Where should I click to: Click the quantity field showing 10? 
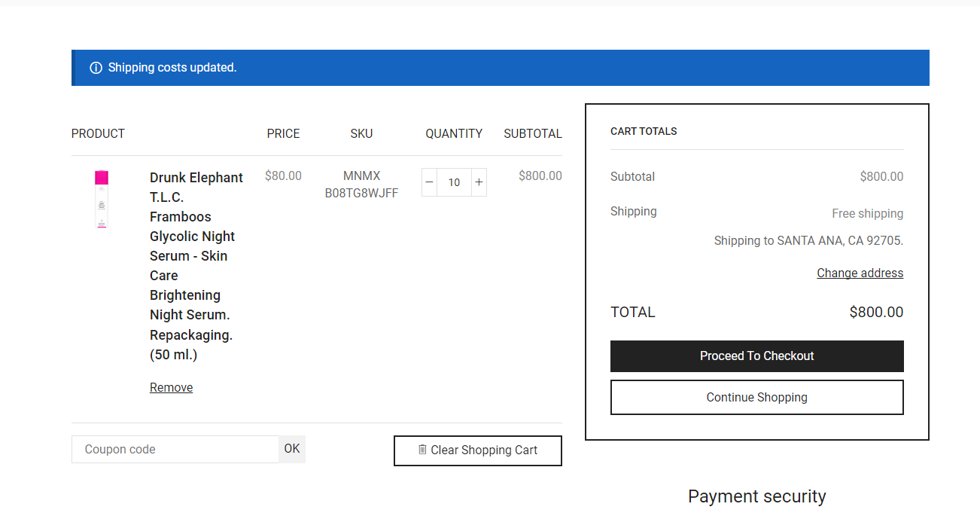(x=454, y=182)
